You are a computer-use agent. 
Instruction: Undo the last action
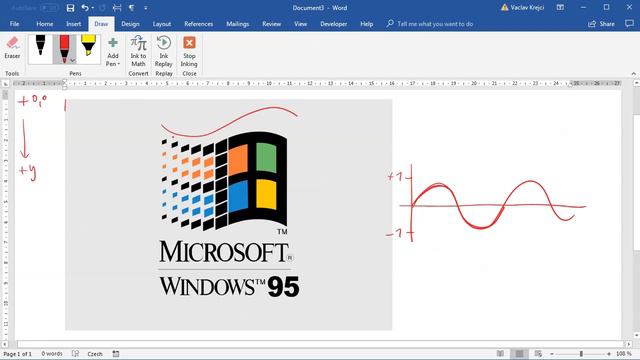pos(84,8)
